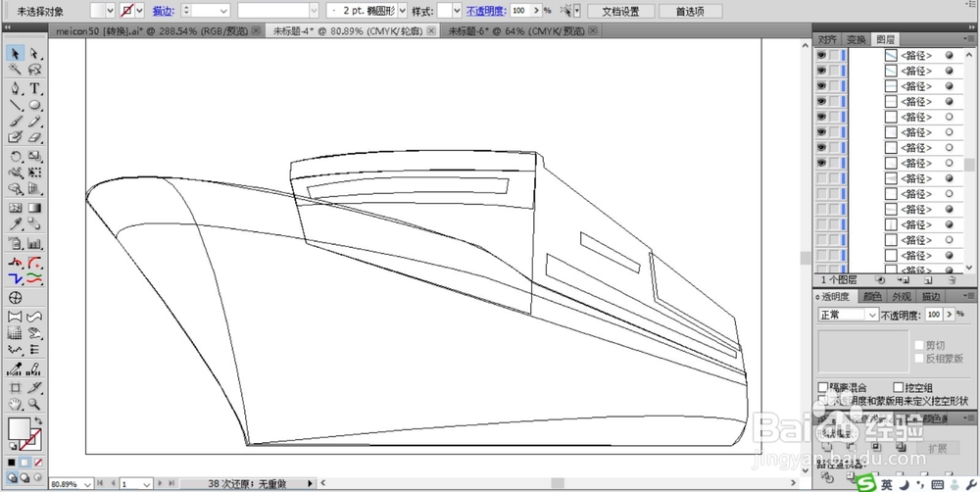Select the Blend tool
980x492 pixels.
coord(35,223)
